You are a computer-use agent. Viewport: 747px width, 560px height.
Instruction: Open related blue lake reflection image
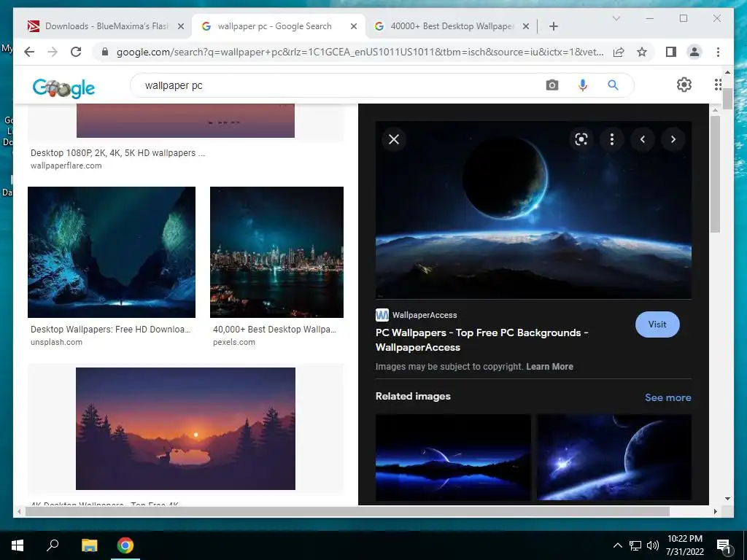[453, 457]
